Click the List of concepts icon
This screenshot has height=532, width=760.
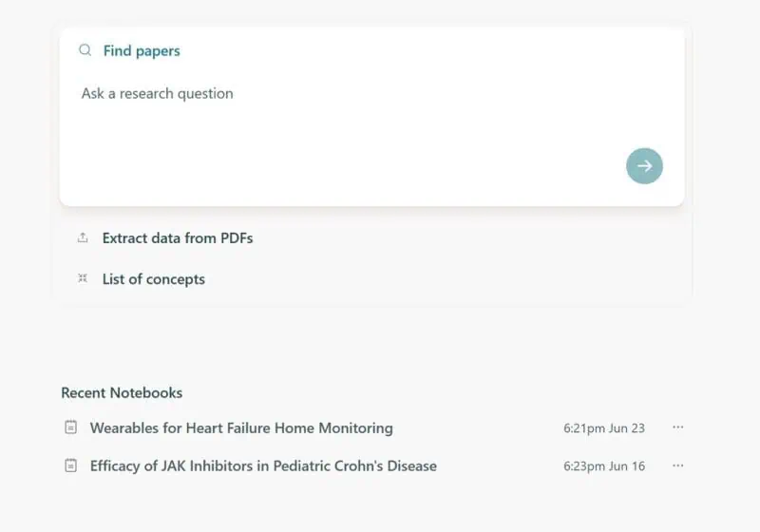(83, 278)
